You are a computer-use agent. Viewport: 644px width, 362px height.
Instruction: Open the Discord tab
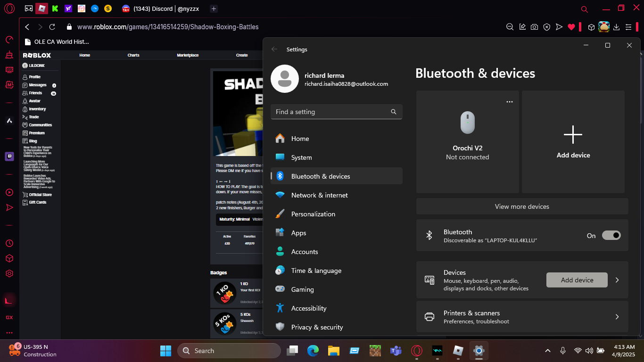pyautogui.click(x=160, y=8)
